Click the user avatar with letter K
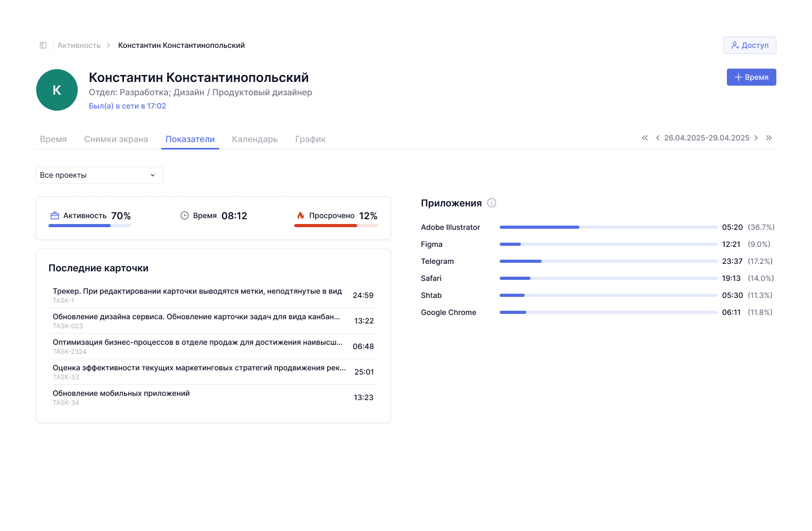 57,90
